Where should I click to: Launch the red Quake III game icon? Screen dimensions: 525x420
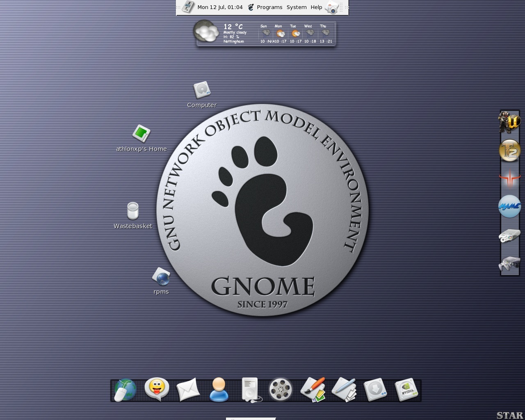click(510, 179)
